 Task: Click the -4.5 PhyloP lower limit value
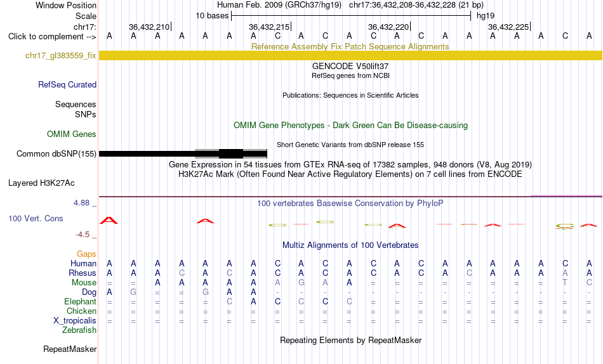pyautogui.click(x=83, y=235)
